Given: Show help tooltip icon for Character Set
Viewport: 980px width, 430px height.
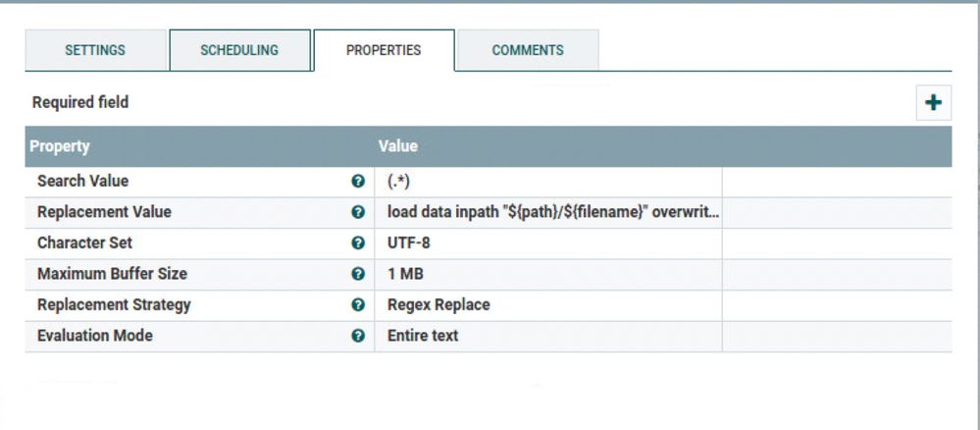Looking at the screenshot, I should pyautogui.click(x=358, y=243).
